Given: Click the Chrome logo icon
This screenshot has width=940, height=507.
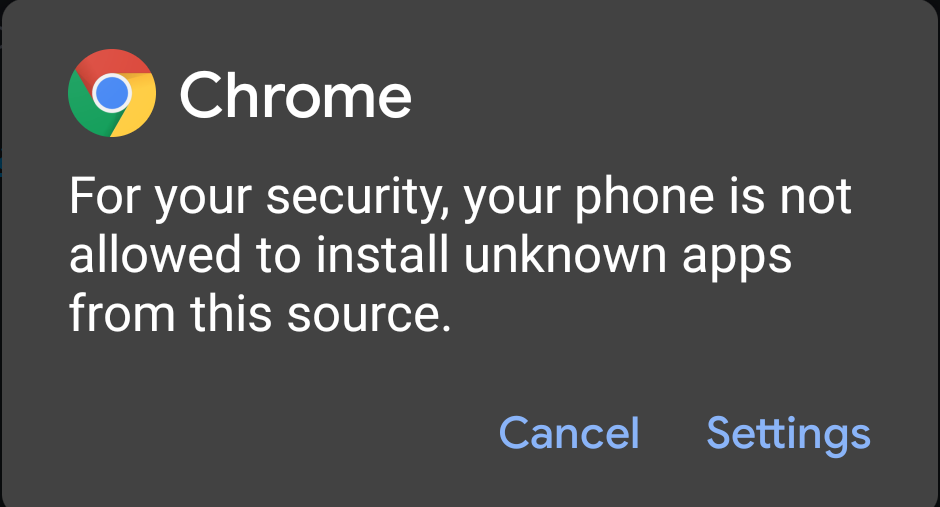Looking at the screenshot, I should click(111, 94).
